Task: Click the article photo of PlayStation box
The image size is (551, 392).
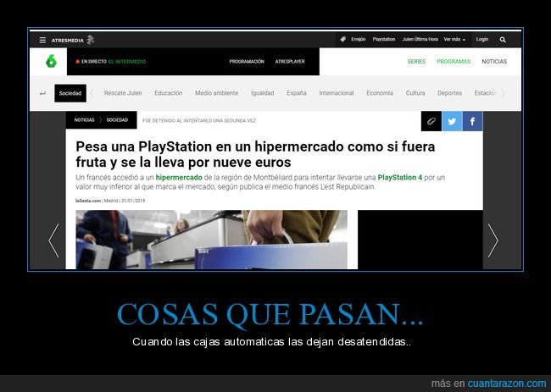Action: pos(211,240)
